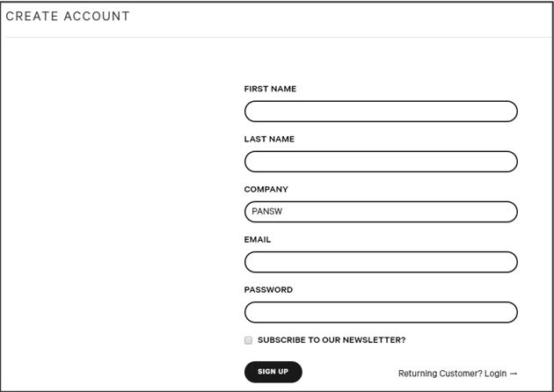Click the Returning Customer? text
Viewport: 554px width, 392px height.
pos(440,373)
